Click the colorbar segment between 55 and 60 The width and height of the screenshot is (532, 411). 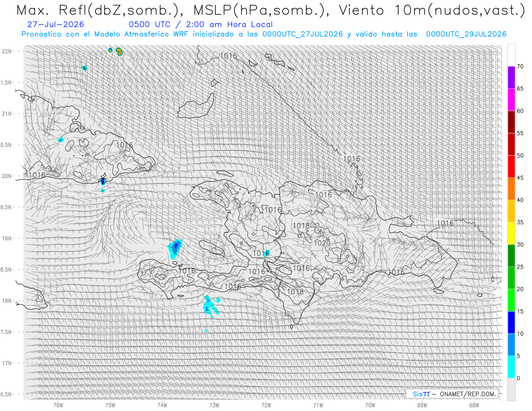[511, 122]
